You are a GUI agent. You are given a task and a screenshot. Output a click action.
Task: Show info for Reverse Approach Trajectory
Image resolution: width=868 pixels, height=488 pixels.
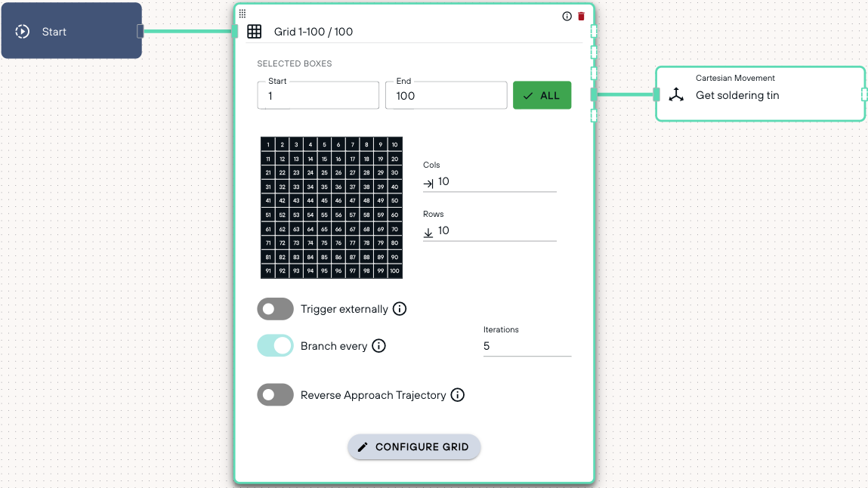(x=457, y=395)
